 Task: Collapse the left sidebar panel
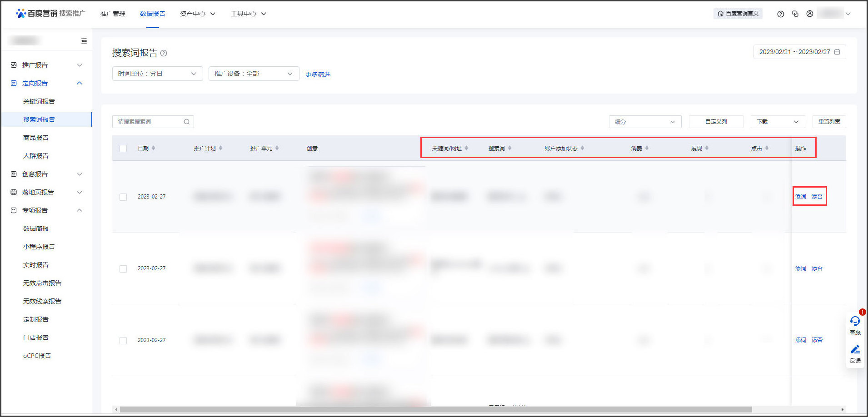coord(84,40)
